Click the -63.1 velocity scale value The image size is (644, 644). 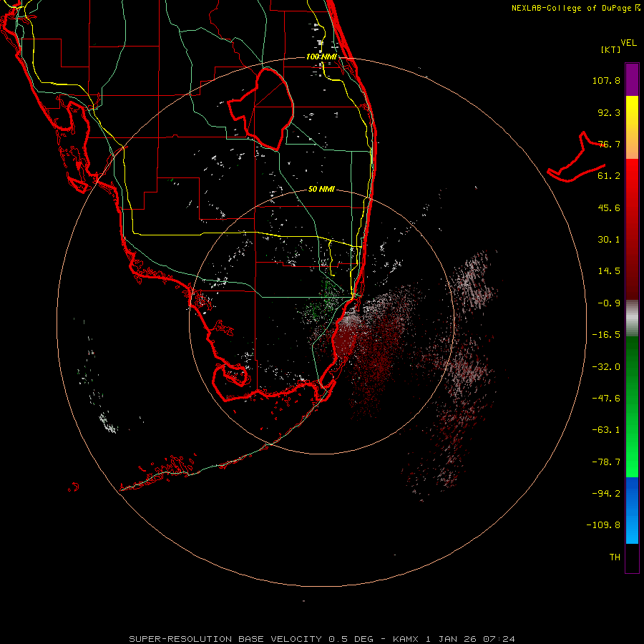606,430
